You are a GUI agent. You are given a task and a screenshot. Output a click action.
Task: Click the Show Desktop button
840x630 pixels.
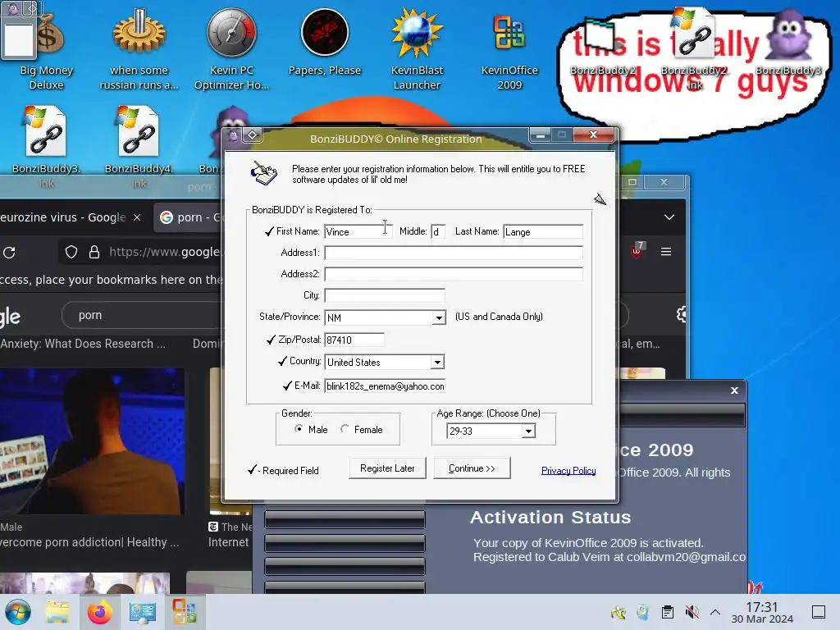coord(819,611)
